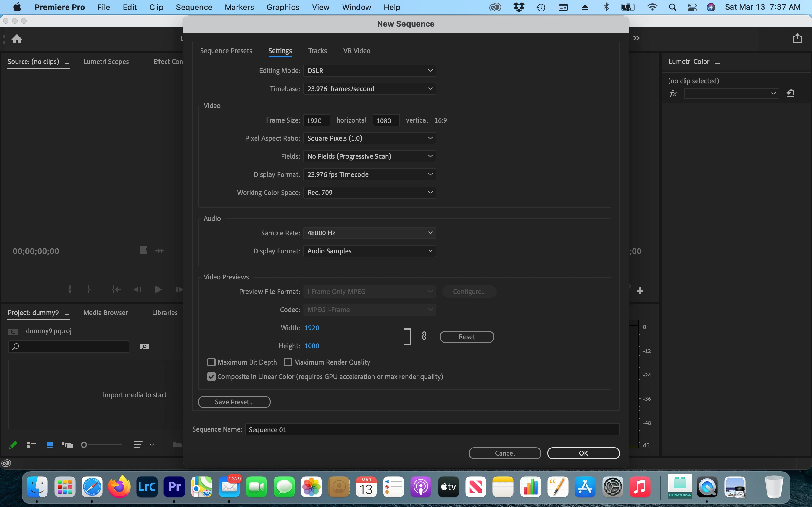Click the Home icon in workspace bar
The image size is (812, 507).
(x=17, y=39)
